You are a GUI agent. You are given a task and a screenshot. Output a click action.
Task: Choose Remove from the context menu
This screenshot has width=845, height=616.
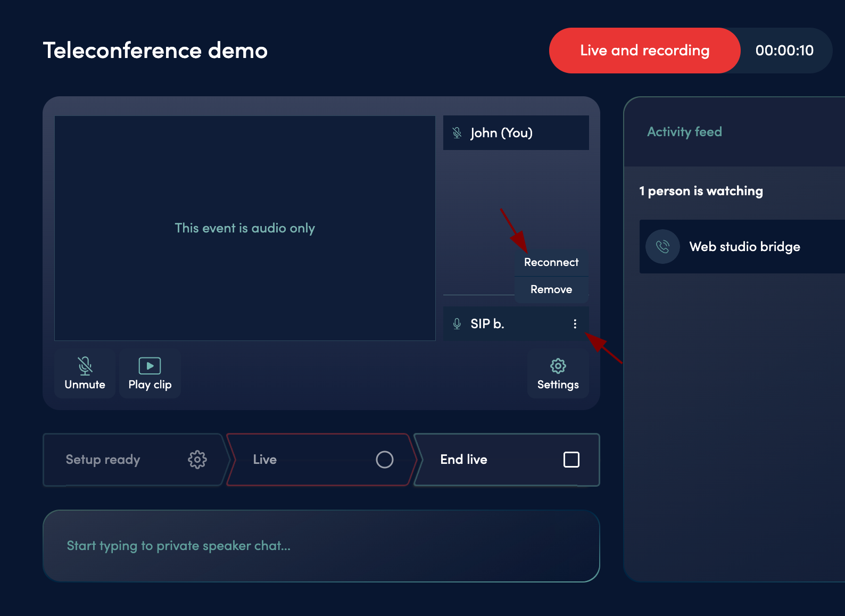[x=551, y=289]
